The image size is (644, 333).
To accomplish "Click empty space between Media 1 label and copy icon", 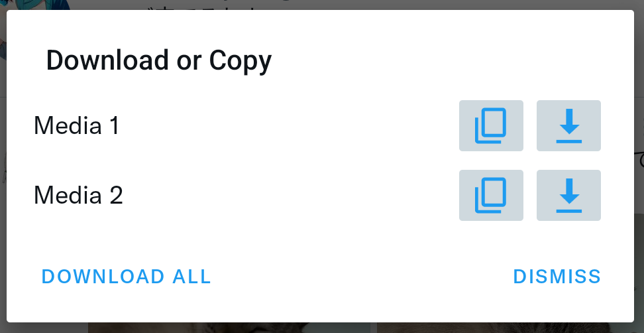I will pyautogui.click(x=288, y=125).
